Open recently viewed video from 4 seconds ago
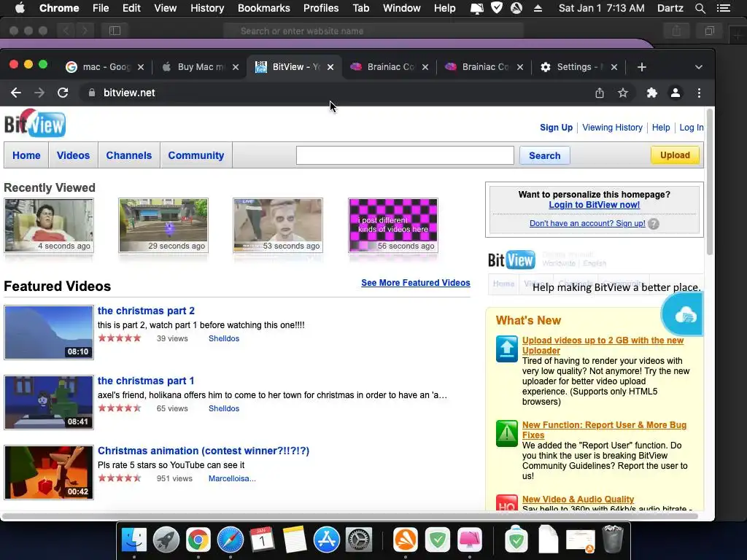The width and height of the screenshot is (747, 560). (x=49, y=225)
